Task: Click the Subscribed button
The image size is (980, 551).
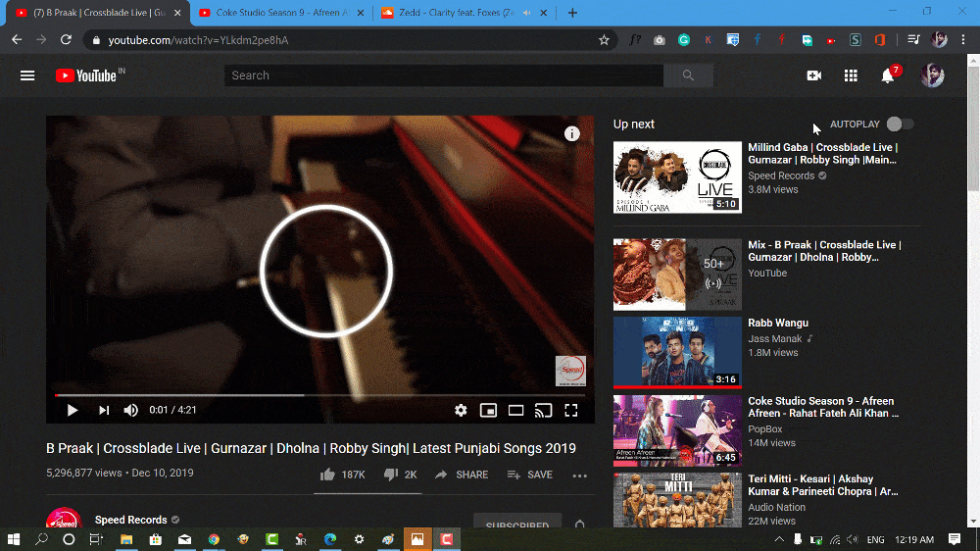Action: click(517, 522)
